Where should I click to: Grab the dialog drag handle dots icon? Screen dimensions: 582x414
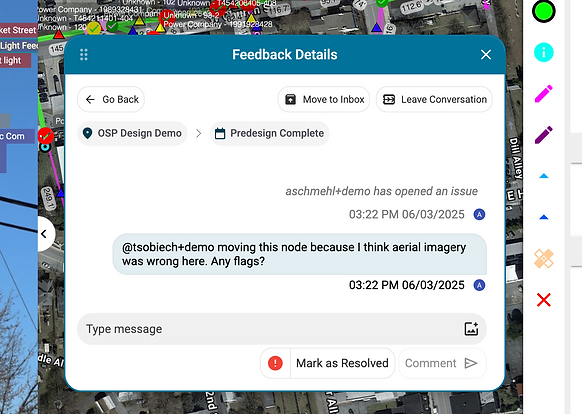point(84,55)
